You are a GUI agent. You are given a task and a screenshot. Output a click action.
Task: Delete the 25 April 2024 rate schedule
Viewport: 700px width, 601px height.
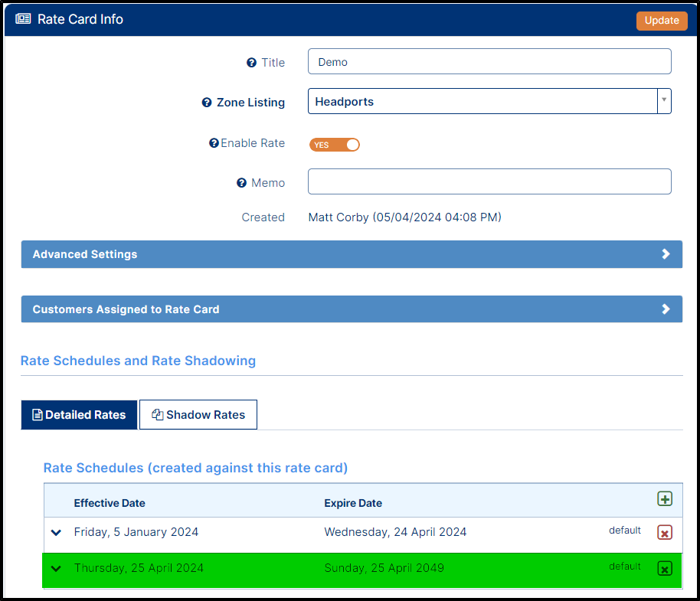664,568
